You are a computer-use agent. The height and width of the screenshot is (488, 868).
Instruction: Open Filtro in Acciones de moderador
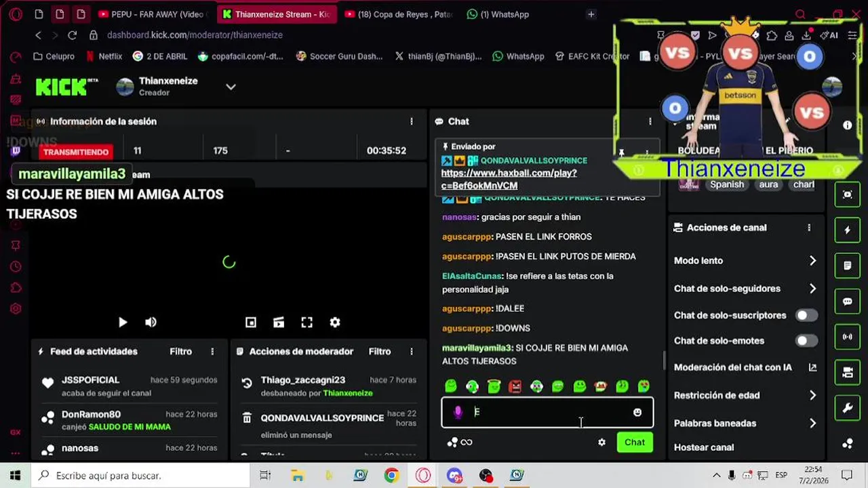click(380, 352)
